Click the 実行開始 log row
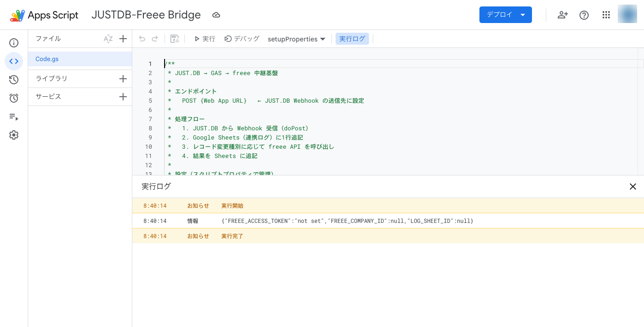644x327 pixels. pos(388,205)
